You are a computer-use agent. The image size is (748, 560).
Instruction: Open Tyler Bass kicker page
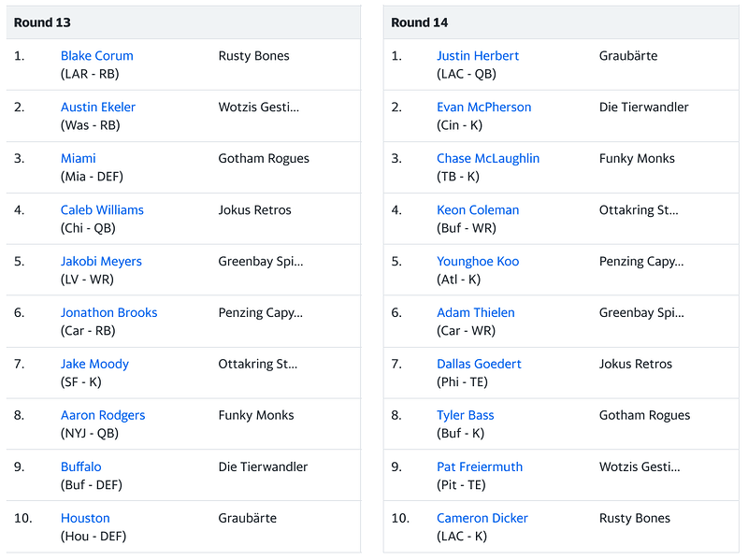pos(466,416)
